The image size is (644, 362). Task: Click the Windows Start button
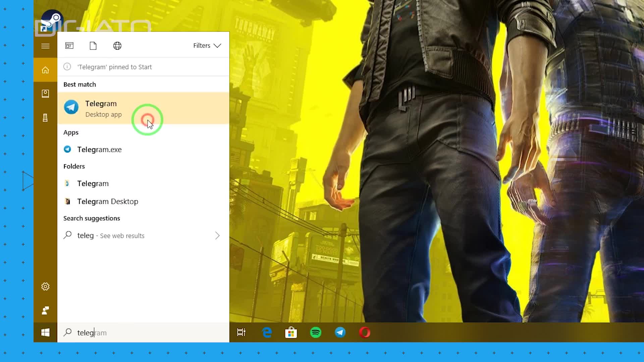[45, 333]
